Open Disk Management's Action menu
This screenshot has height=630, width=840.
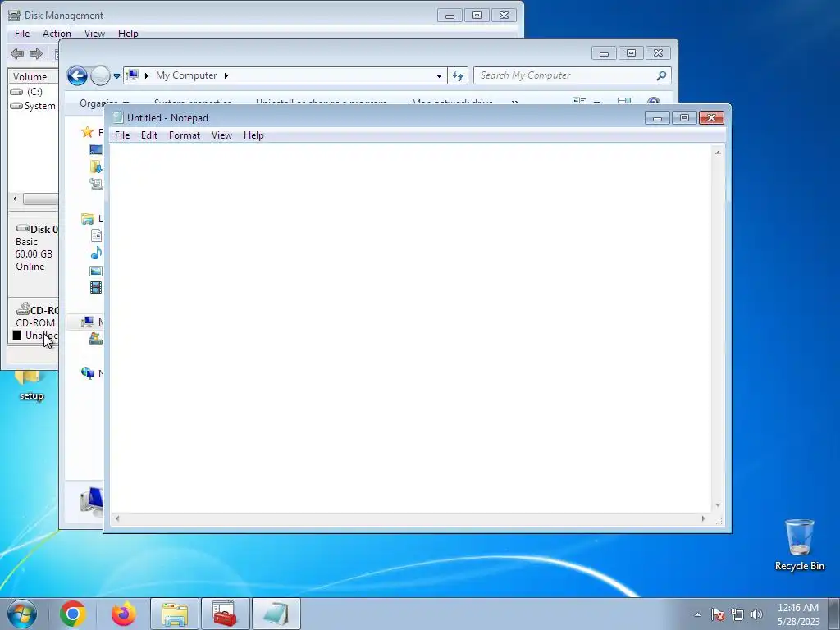[57, 33]
